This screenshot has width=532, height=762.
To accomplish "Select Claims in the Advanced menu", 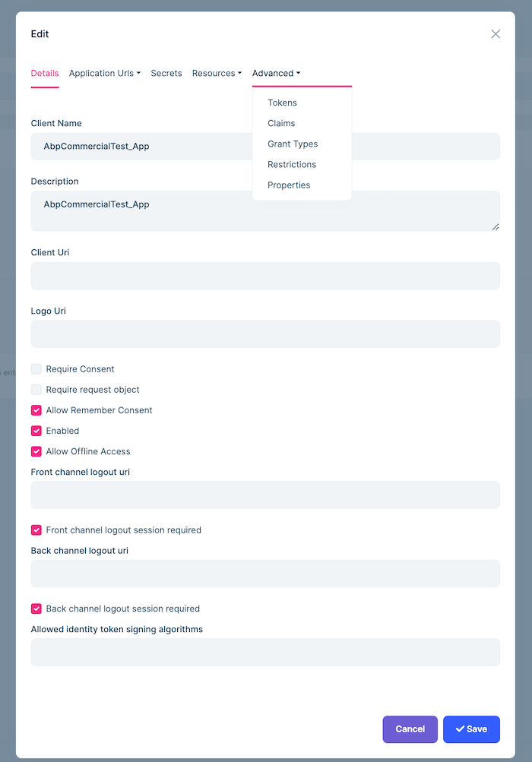I will coord(280,122).
